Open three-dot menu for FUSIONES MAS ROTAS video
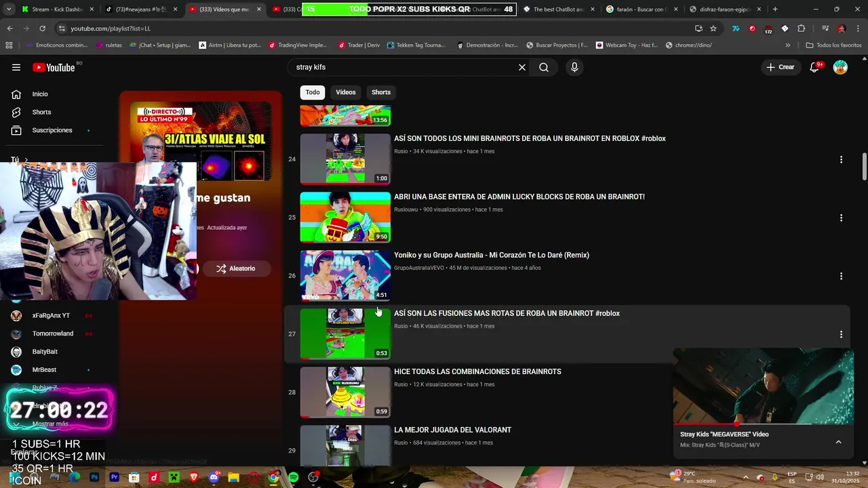Viewport: 868px width, 488px height. (841, 334)
